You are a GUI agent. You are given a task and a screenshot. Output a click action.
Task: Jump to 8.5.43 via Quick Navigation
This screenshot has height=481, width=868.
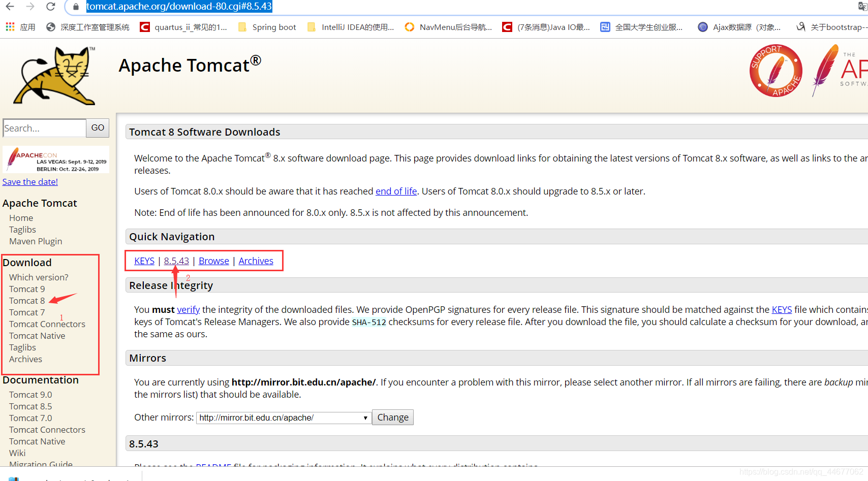[x=176, y=261]
